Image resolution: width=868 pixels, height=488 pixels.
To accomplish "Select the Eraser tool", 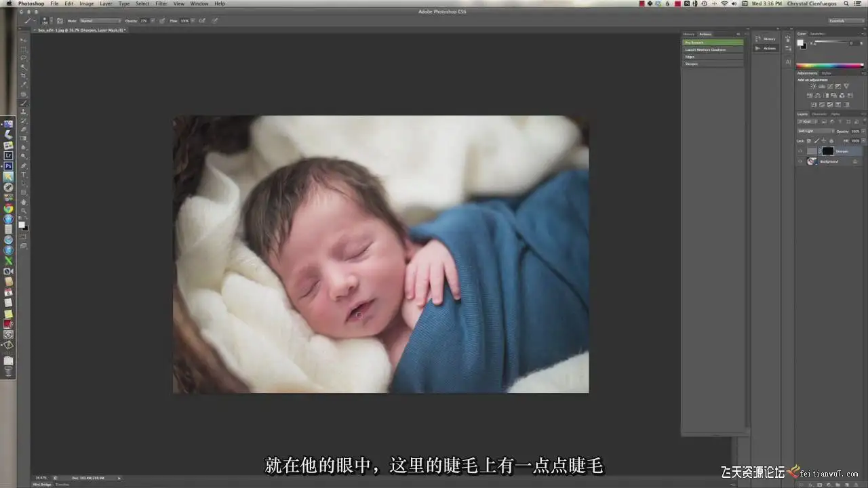I will tap(24, 129).
